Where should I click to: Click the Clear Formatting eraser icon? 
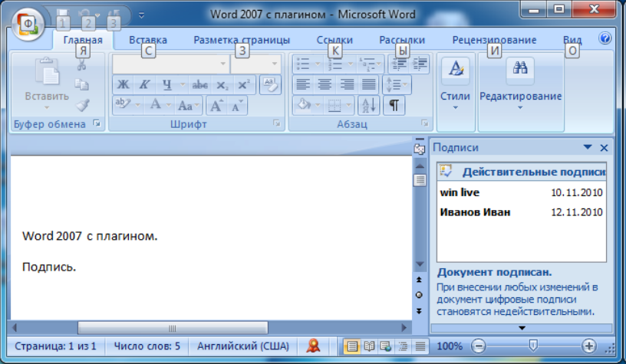[270, 84]
